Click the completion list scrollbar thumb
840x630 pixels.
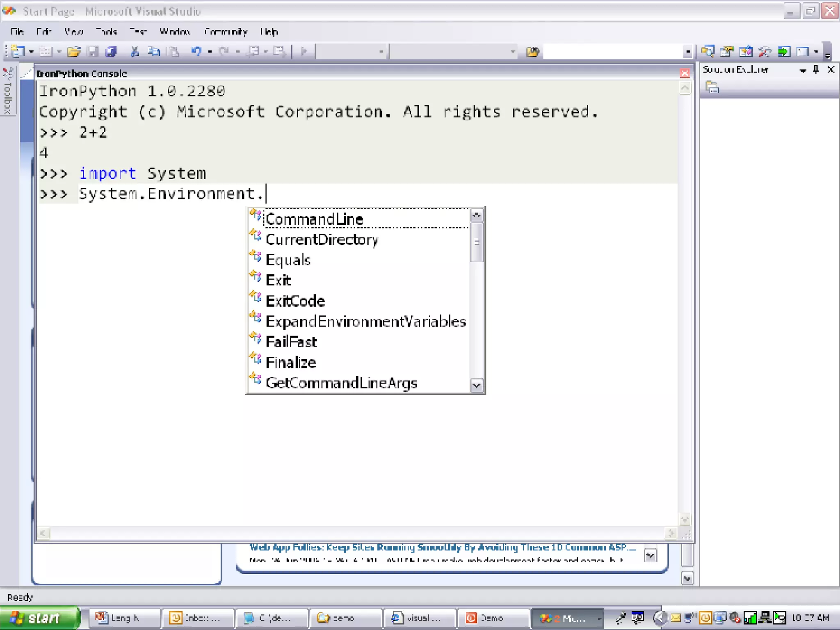(x=476, y=242)
